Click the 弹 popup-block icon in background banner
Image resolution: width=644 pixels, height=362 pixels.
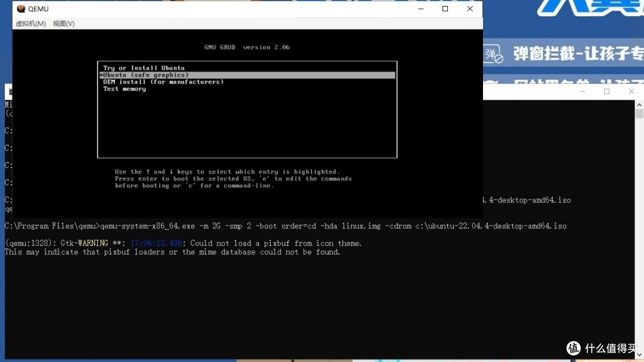point(493,54)
